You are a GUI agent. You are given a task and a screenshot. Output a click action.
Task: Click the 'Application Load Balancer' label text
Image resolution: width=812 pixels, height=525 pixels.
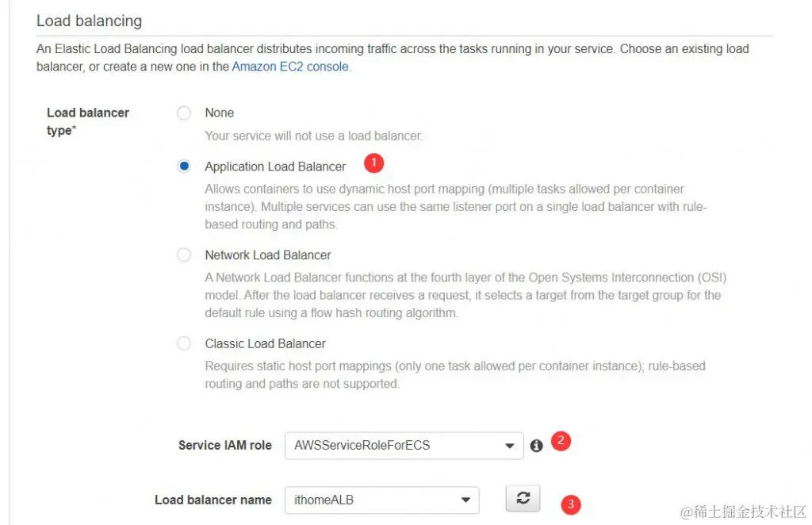point(275,167)
